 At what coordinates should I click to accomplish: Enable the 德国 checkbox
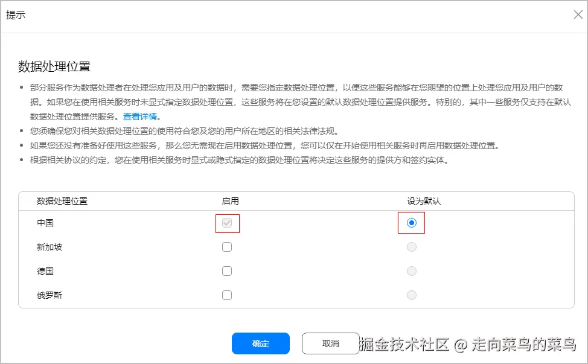coord(227,271)
